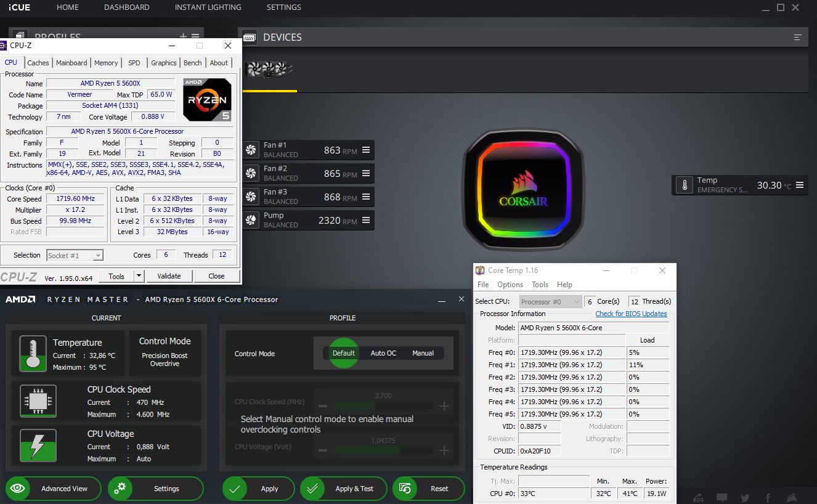The height and width of the screenshot is (504, 817).
Task: Open the iCUE Facebook icon link
Action: pos(768,498)
